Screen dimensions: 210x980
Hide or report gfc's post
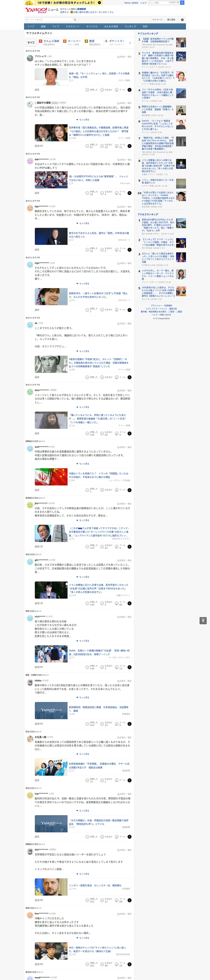(124, 560)
